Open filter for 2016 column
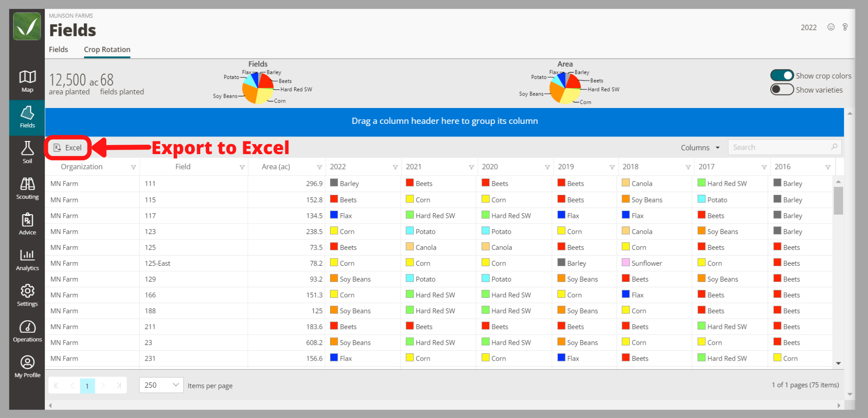The height and width of the screenshot is (418, 868). point(828,167)
